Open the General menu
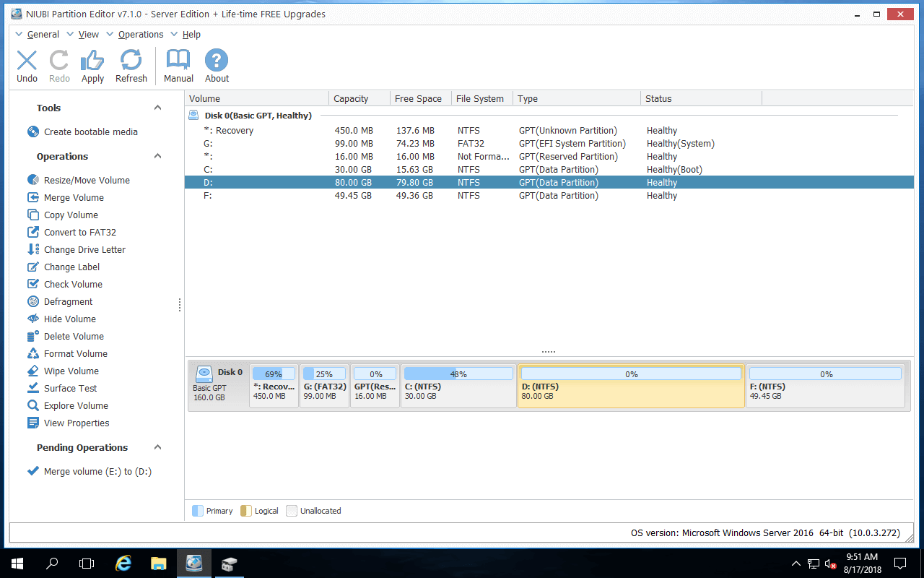924x578 pixels. pyautogui.click(x=38, y=34)
